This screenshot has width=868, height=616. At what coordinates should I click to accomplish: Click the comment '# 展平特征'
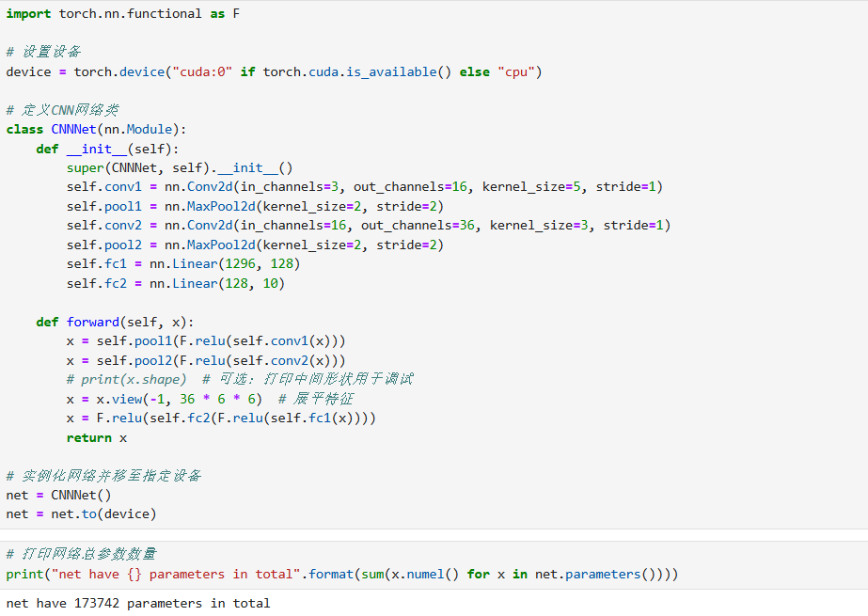tap(316, 399)
